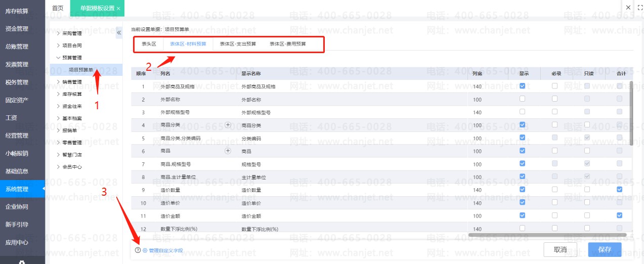This screenshot has height=264, width=644.
Task: Expand 智慧门店 tree node
Action: pos(58,155)
